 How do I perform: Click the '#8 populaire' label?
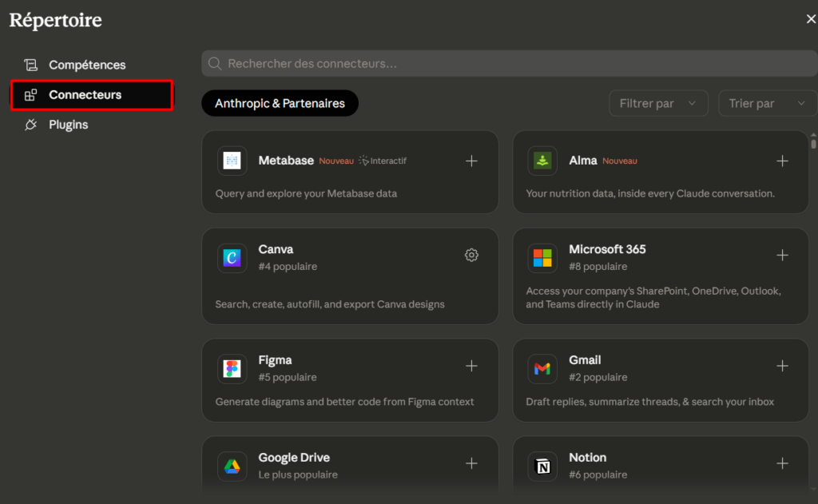tap(598, 267)
